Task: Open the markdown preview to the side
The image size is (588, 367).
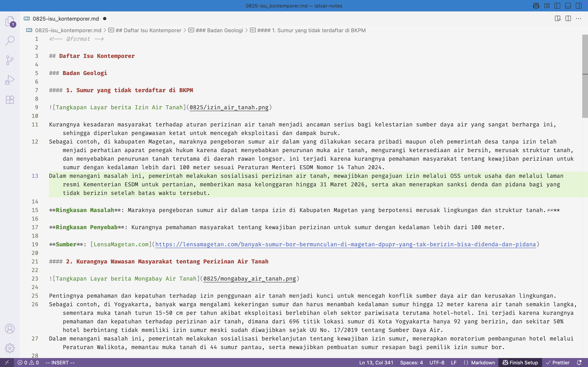Action: (x=557, y=19)
